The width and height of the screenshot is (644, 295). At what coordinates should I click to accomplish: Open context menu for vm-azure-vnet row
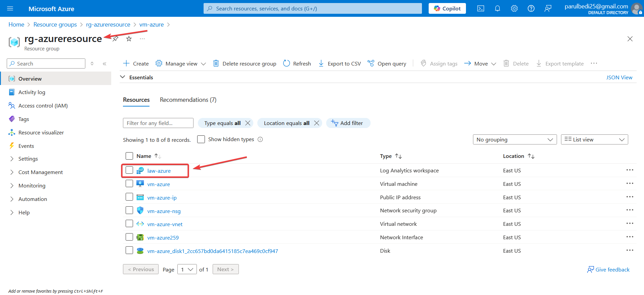point(630,223)
